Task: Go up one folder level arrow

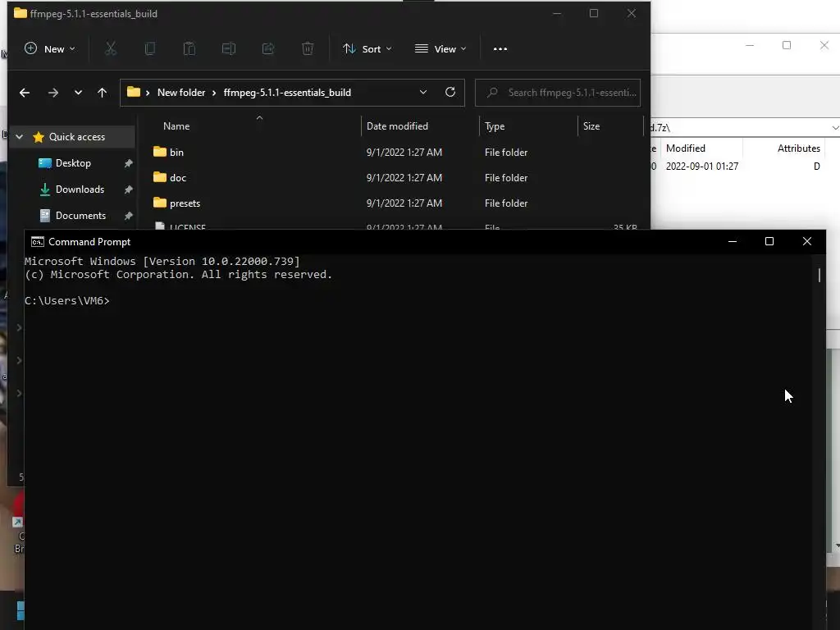Action: pos(102,93)
